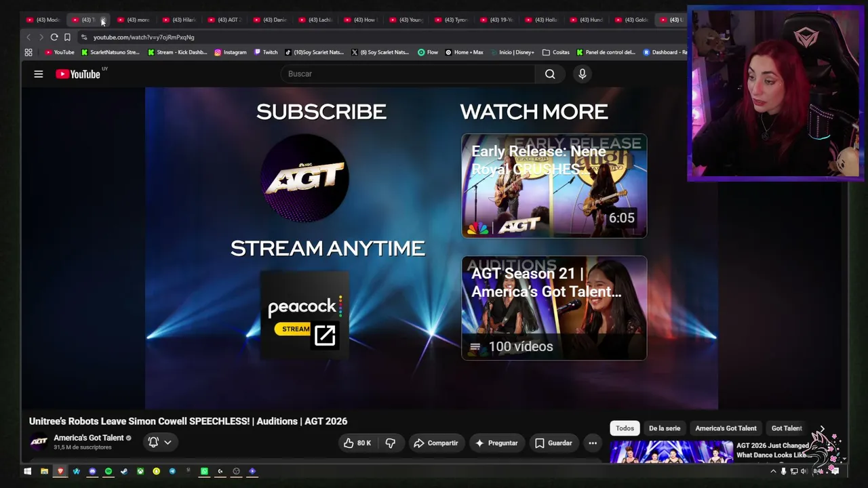Switch to the '(43) more' tab

click(134, 20)
